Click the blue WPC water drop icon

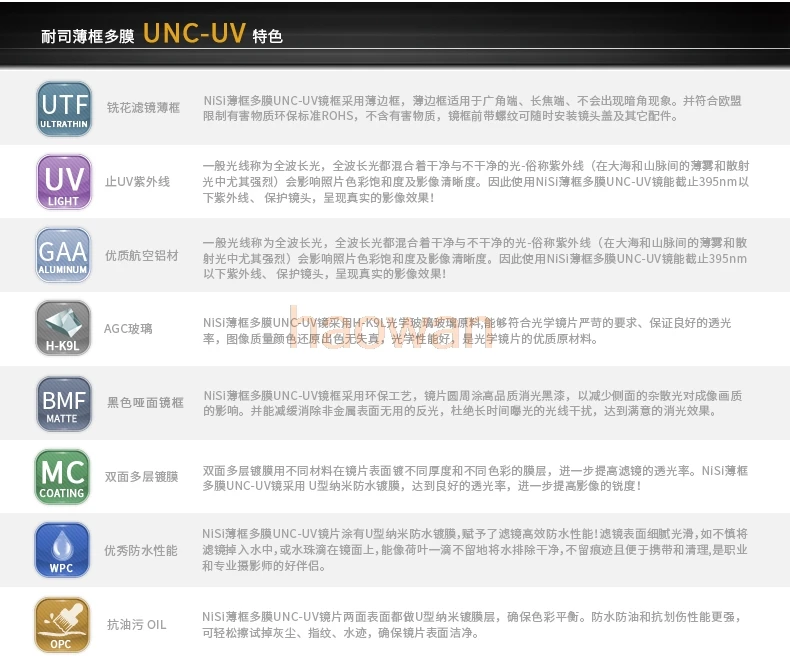62,550
